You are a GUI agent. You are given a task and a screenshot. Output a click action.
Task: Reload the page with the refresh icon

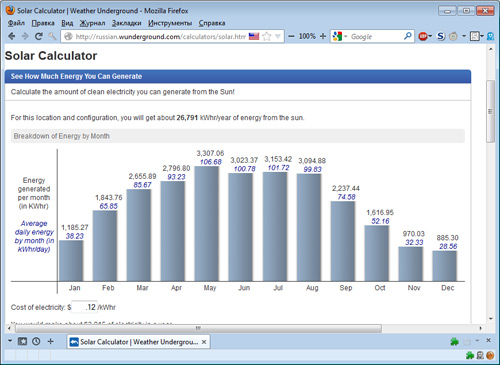pyautogui.click(x=39, y=36)
